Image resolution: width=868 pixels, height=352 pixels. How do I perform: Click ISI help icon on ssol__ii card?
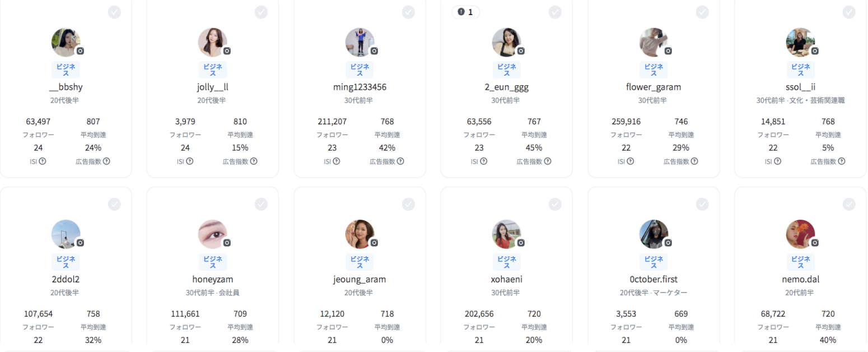(777, 161)
